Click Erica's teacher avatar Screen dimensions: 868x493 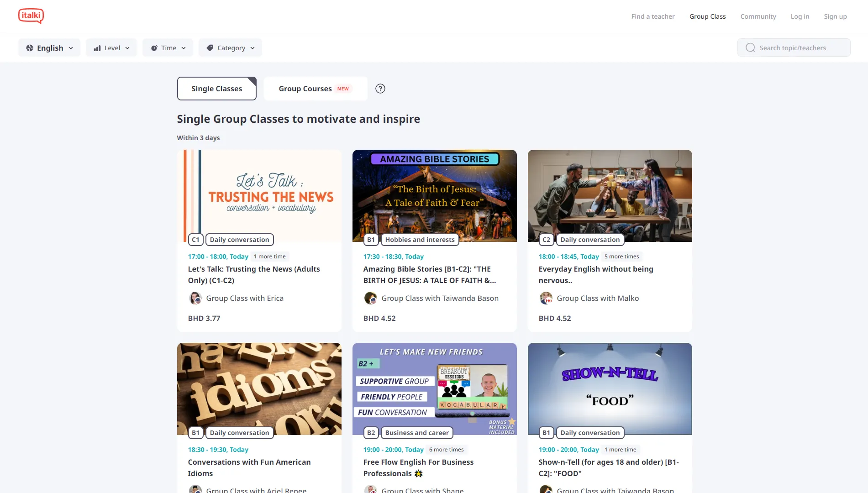click(195, 298)
